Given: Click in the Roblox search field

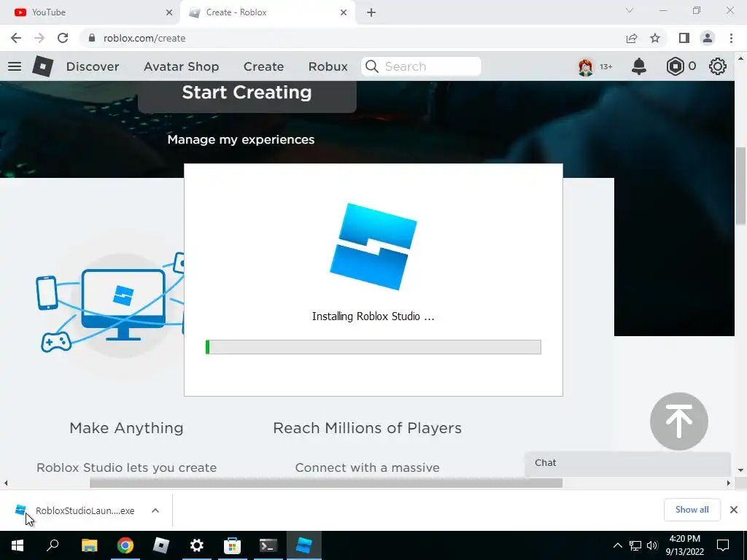Looking at the screenshot, I should click(x=421, y=66).
